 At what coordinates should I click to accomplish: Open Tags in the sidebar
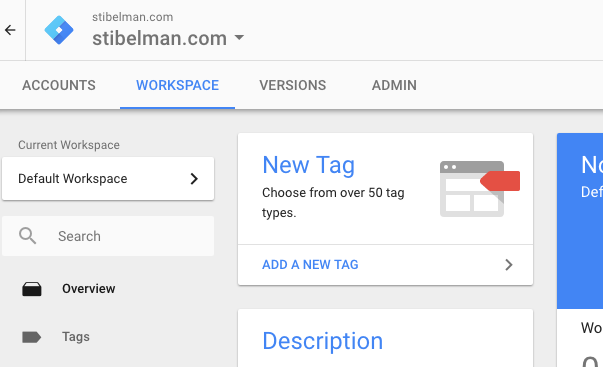pos(76,337)
